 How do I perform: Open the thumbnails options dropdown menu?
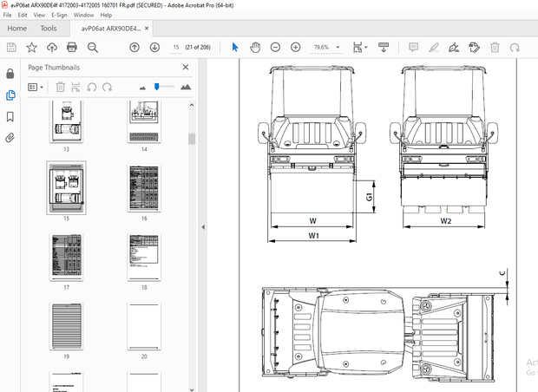[36, 87]
